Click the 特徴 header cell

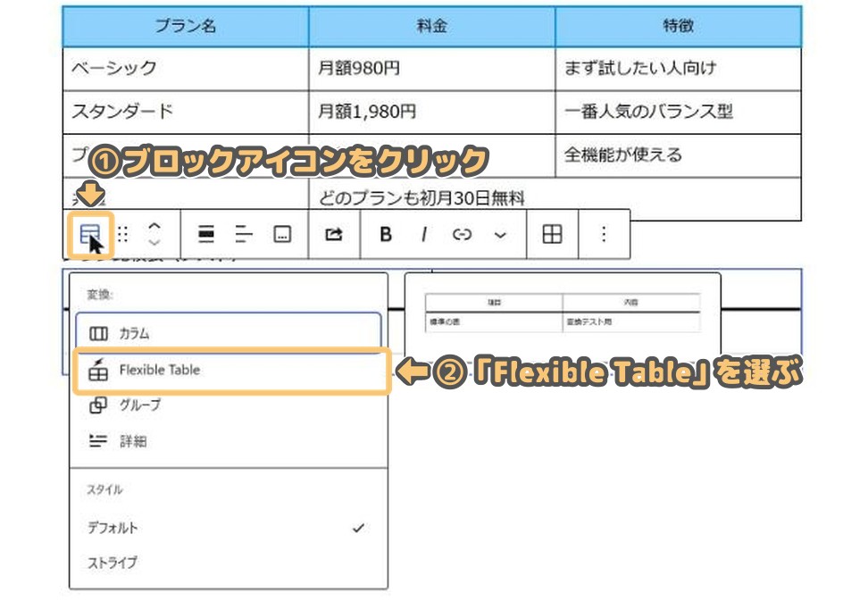click(678, 26)
